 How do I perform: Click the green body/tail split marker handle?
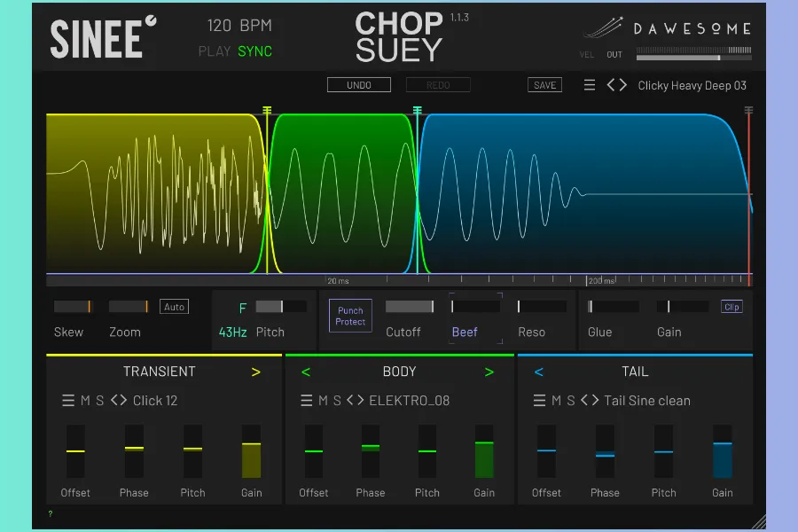click(418, 110)
